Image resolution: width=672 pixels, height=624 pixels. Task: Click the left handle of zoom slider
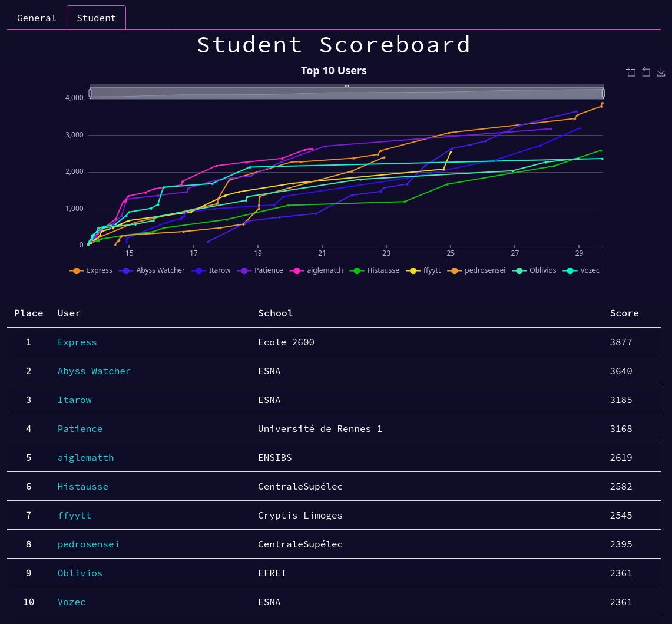pos(90,93)
